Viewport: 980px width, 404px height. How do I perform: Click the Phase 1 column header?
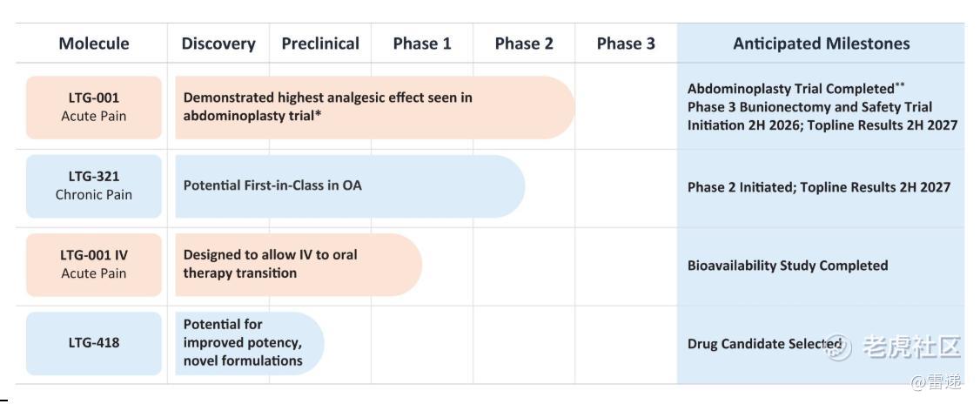(422, 44)
